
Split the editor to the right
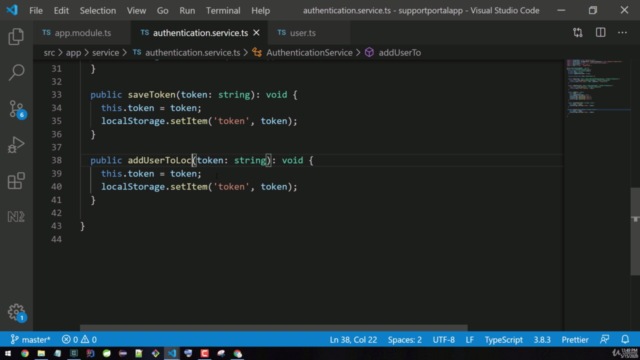pyautogui.click(x=600, y=33)
